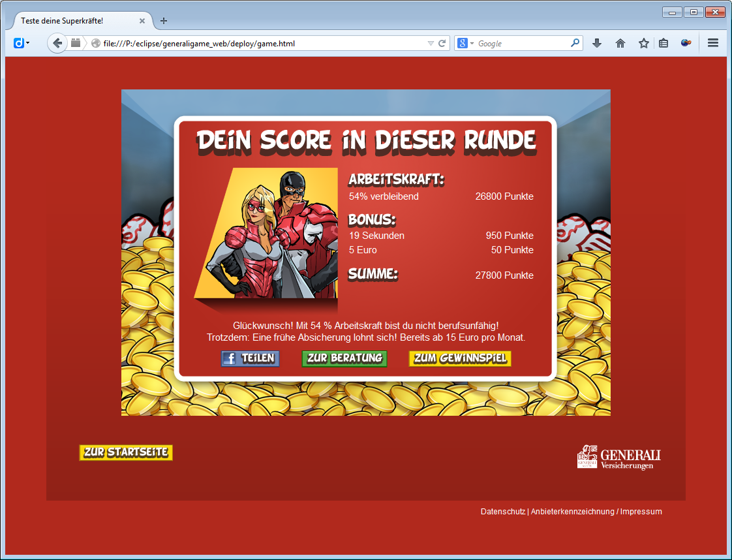
Task: Bookmark this page with the star icon
Action: [x=643, y=42]
